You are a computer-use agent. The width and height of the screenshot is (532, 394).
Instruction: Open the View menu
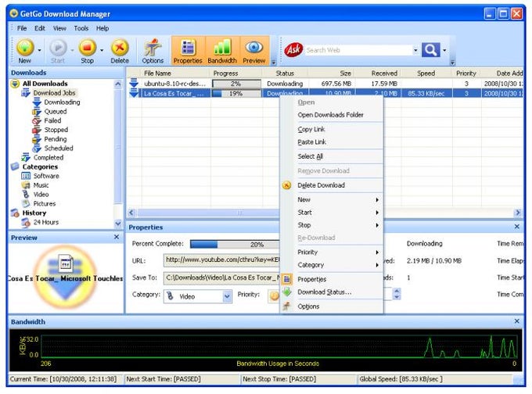(x=59, y=28)
